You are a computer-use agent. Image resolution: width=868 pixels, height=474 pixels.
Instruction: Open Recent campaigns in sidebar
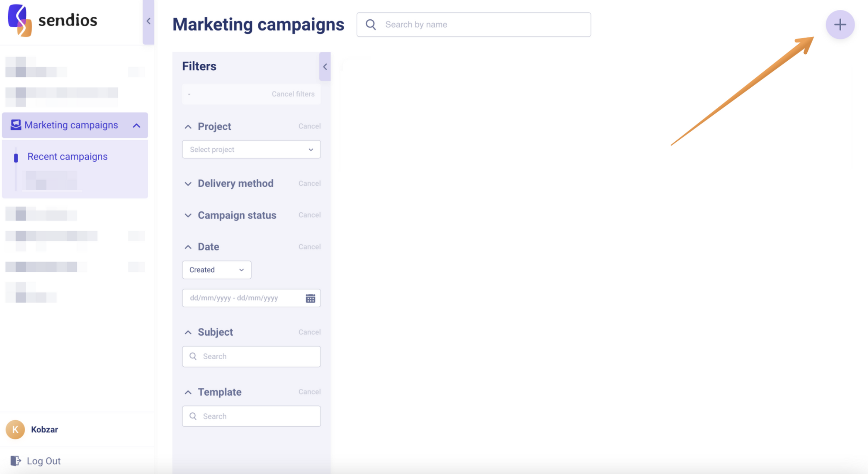[67, 157]
